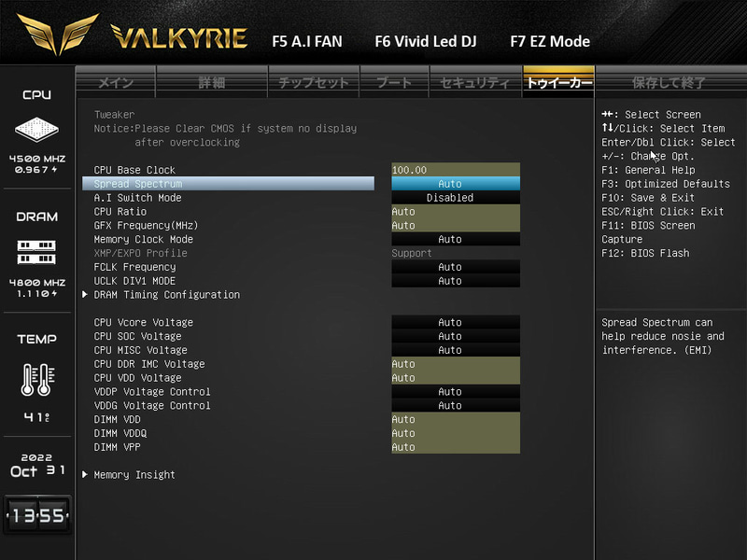Open F5 A.I FAN
The width and height of the screenshot is (747, 560).
point(307,41)
